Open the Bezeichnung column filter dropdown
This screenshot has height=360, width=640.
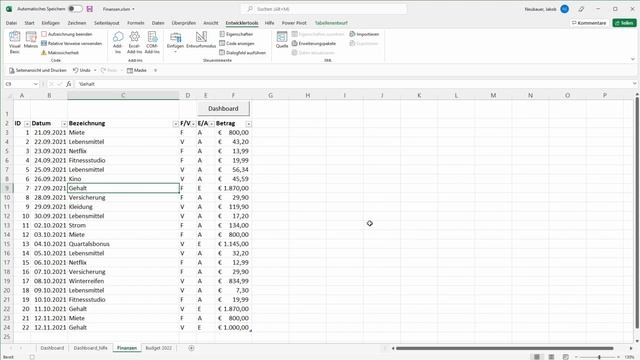(176, 124)
